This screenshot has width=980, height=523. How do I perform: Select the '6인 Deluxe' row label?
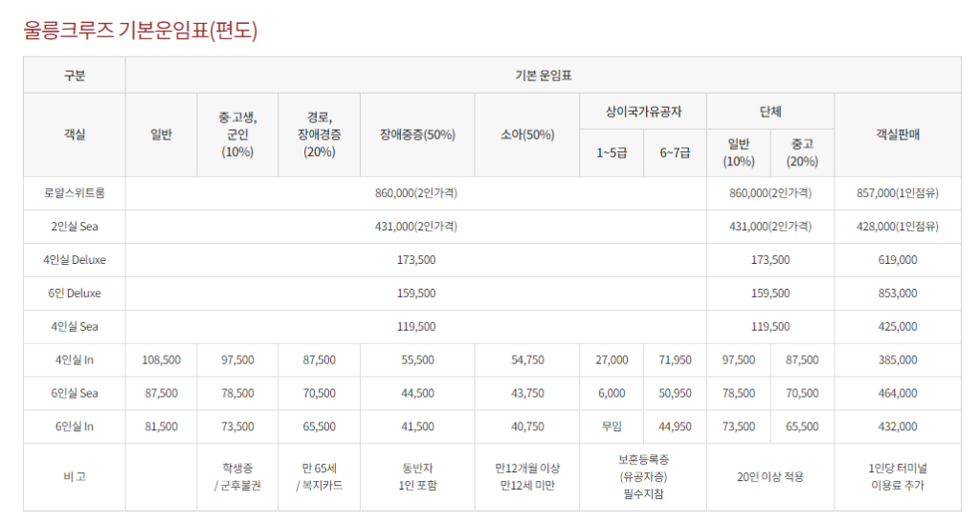[75, 294]
